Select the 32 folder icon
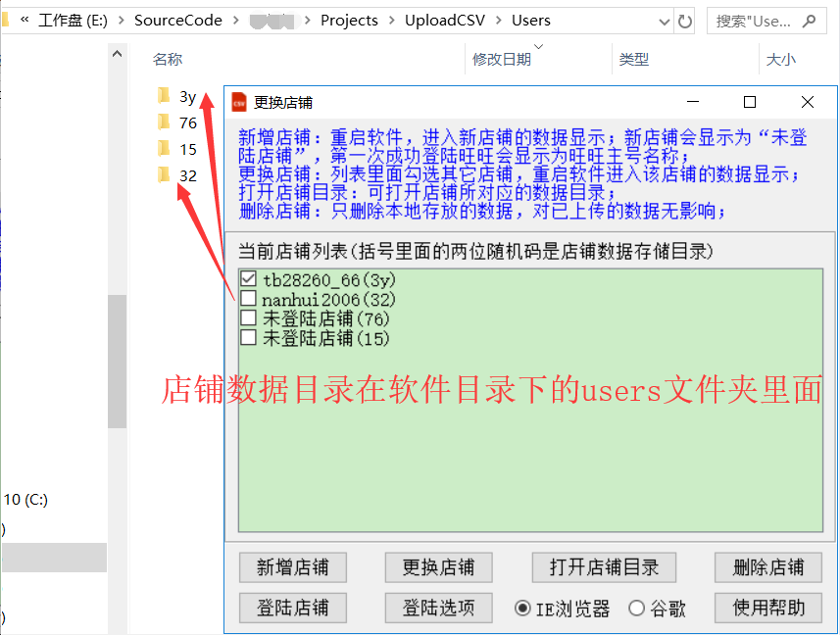 click(164, 175)
